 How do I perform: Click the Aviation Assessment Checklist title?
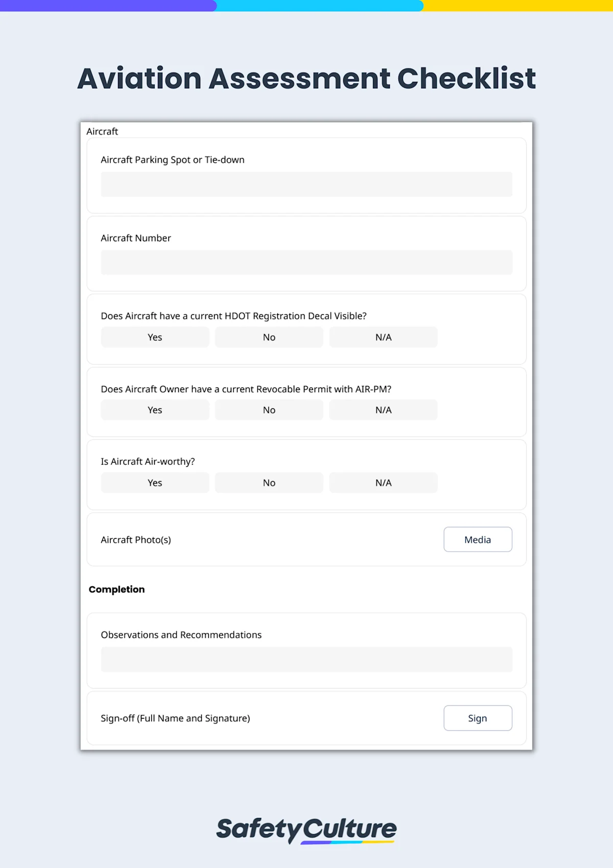point(306,79)
